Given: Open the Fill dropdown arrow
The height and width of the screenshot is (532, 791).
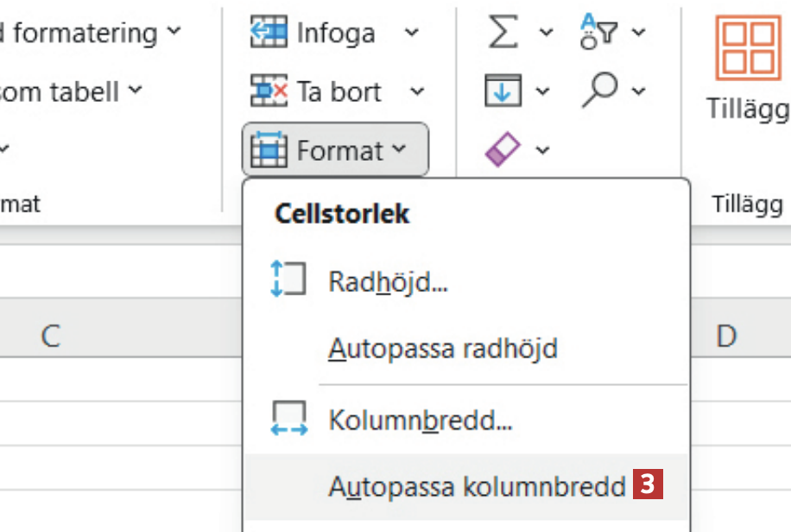Looking at the screenshot, I should point(542,91).
